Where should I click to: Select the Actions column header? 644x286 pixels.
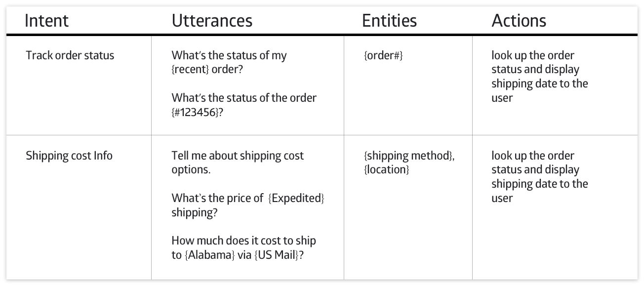[x=519, y=21]
